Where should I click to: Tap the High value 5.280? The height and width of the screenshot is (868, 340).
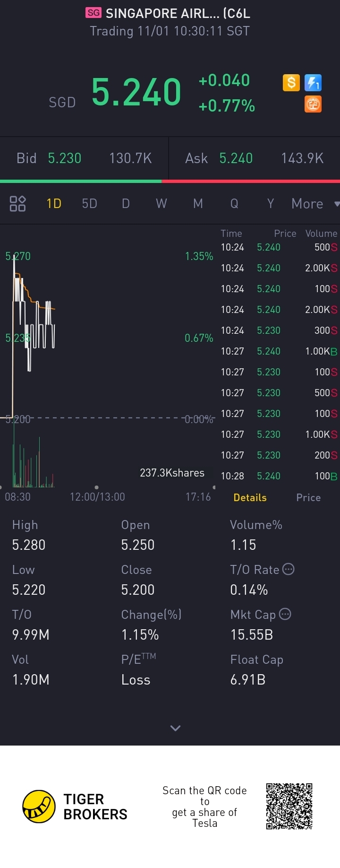29,545
